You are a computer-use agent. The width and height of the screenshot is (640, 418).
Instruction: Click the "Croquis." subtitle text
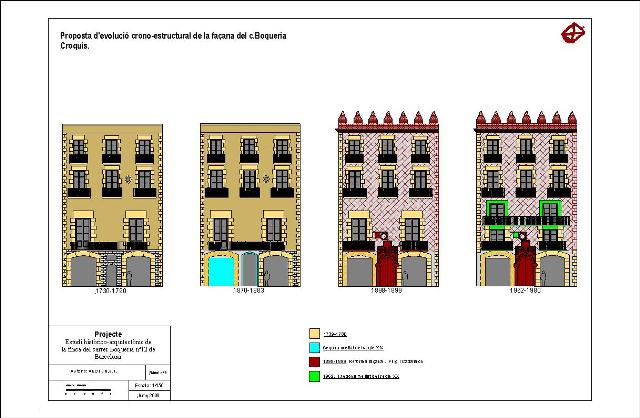pyautogui.click(x=75, y=47)
